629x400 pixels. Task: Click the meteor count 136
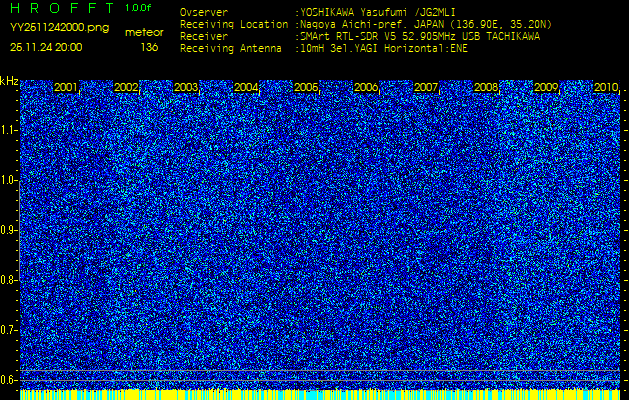click(x=149, y=47)
